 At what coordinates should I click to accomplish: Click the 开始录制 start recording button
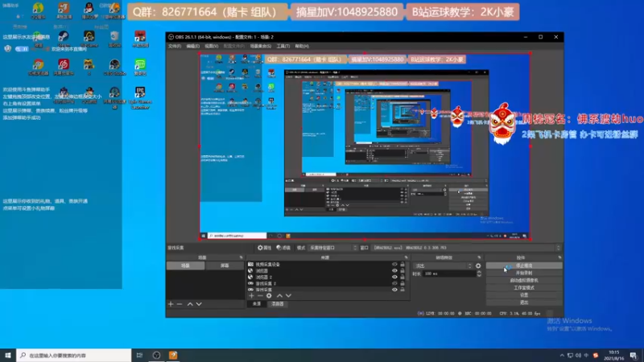pyautogui.click(x=524, y=274)
